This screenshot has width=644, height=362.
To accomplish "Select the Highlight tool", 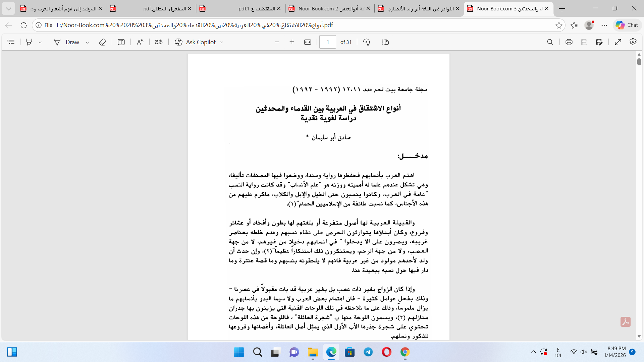I will coord(29,42).
